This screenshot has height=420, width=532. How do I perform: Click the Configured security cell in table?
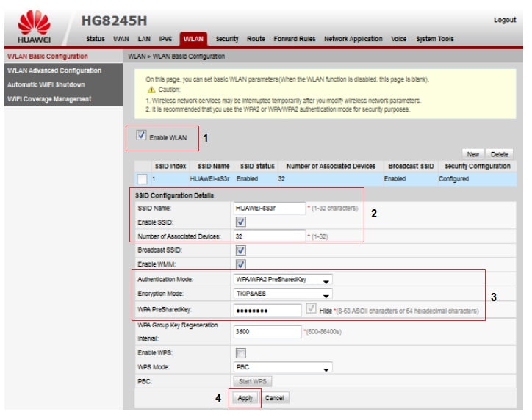click(x=453, y=179)
